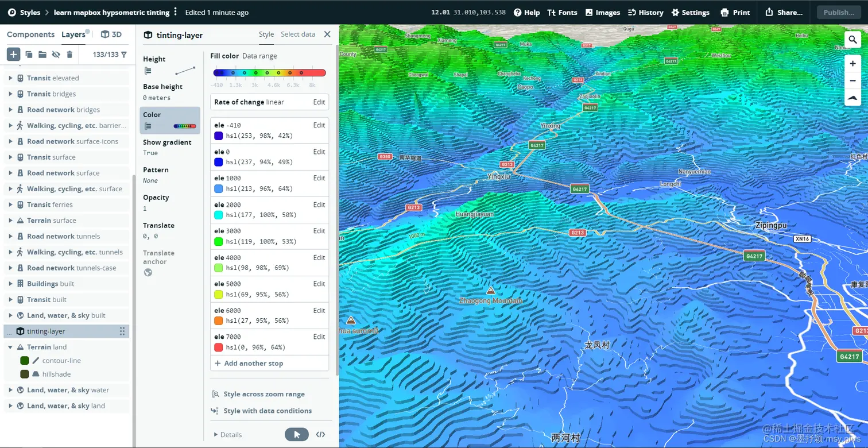This screenshot has width=868, height=448.
Task: Toggle the code view icon under Details
Action: coord(321,434)
